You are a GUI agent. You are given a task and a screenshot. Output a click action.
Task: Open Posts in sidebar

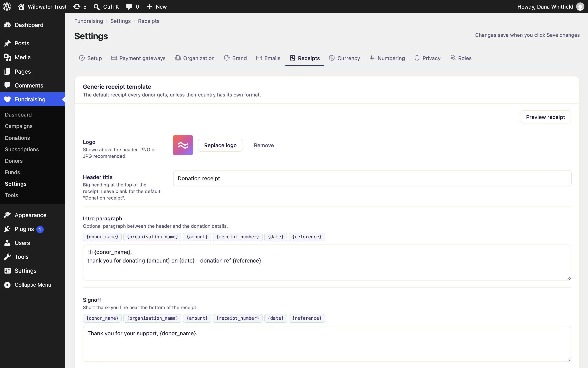pyautogui.click(x=32, y=43)
